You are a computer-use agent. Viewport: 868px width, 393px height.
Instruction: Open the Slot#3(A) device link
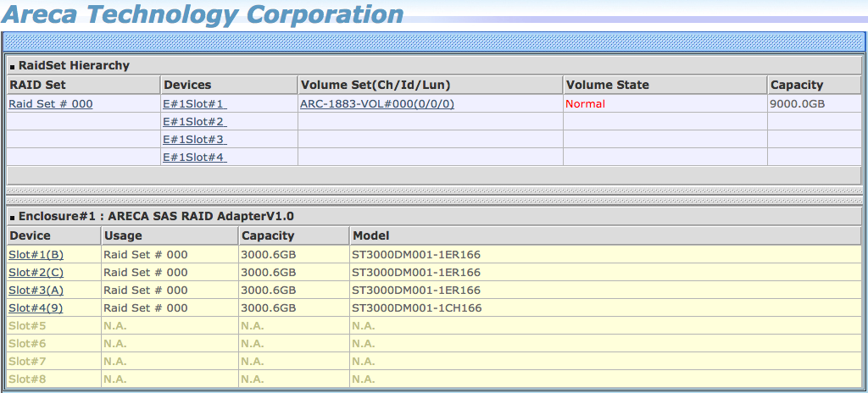point(36,290)
